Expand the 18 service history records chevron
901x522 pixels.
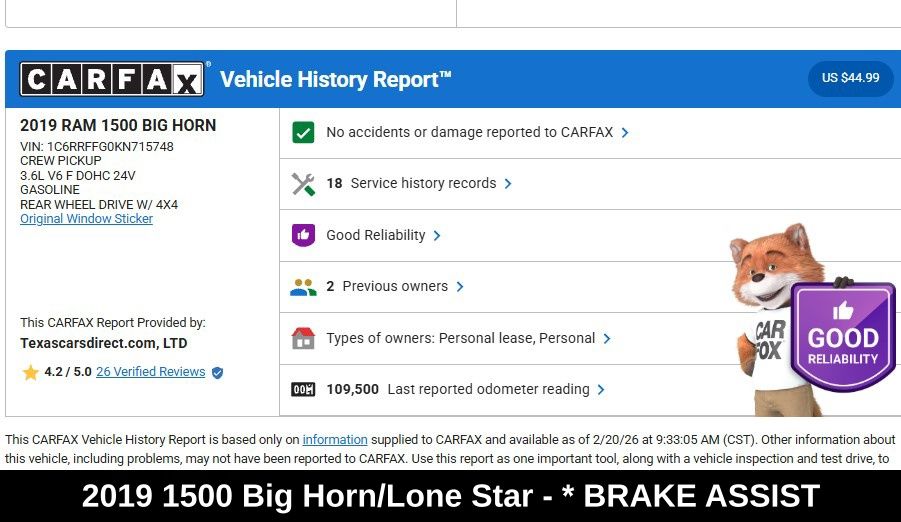pos(508,184)
